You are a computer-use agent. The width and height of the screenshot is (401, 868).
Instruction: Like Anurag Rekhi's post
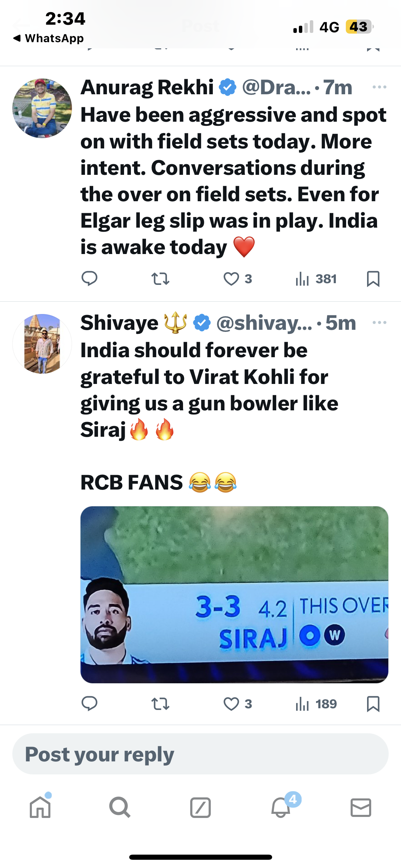(x=231, y=279)
